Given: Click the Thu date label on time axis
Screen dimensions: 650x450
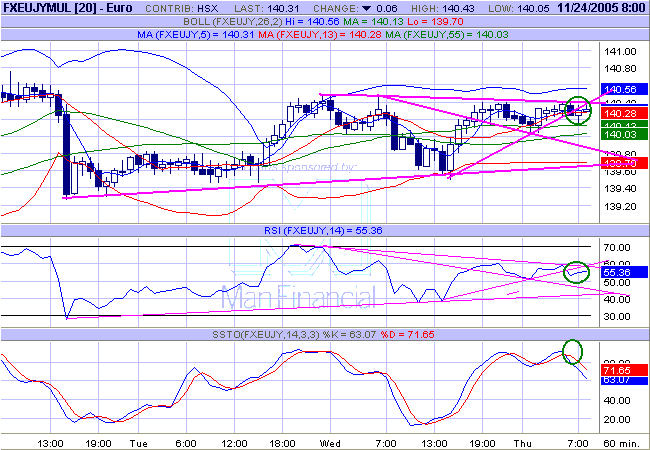Looking at the screenshot, I should (x=522, y=443).
